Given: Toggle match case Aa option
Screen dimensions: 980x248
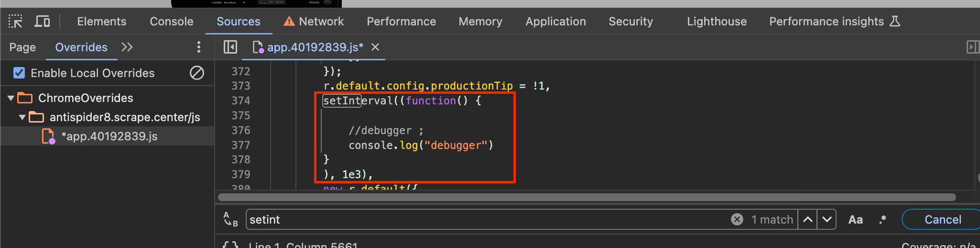Looking at the screenshot, I should click(x=856, y=220).
